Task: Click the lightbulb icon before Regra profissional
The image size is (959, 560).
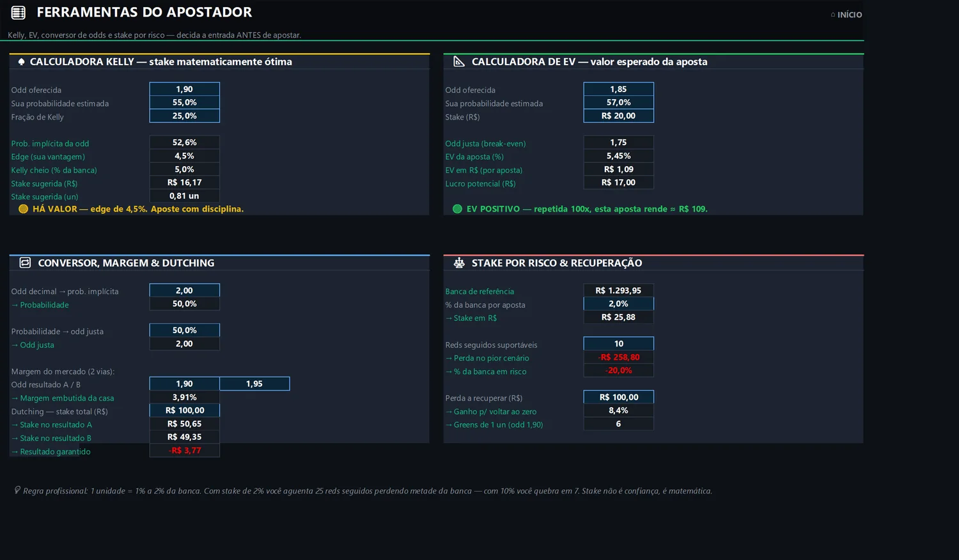Action: click(17, 490)
